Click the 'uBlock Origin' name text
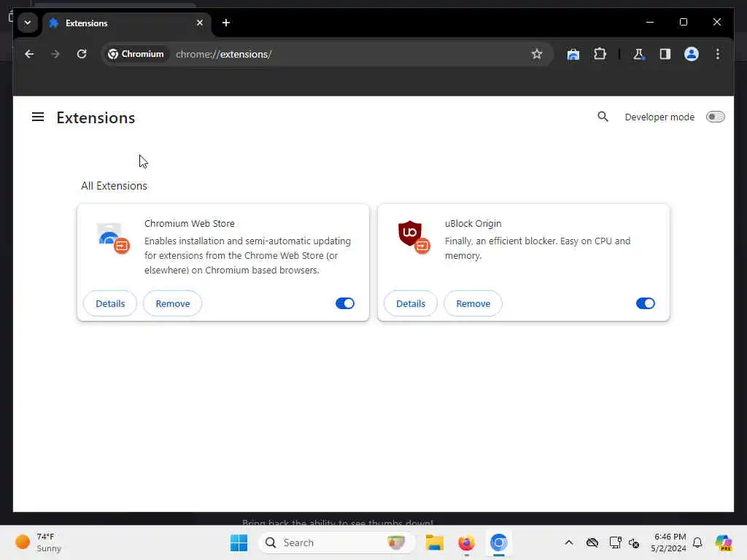Viewport: 747px width, 560px height. click(473, 223)
